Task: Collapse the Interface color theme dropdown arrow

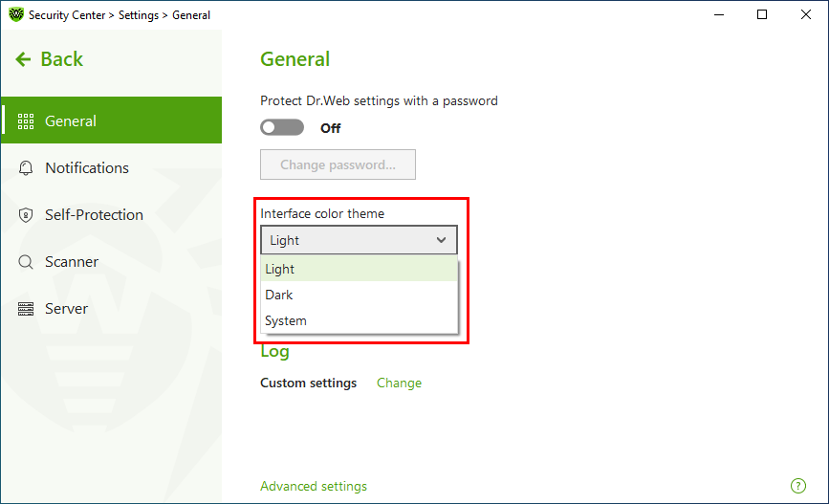Action: point(441,240)
